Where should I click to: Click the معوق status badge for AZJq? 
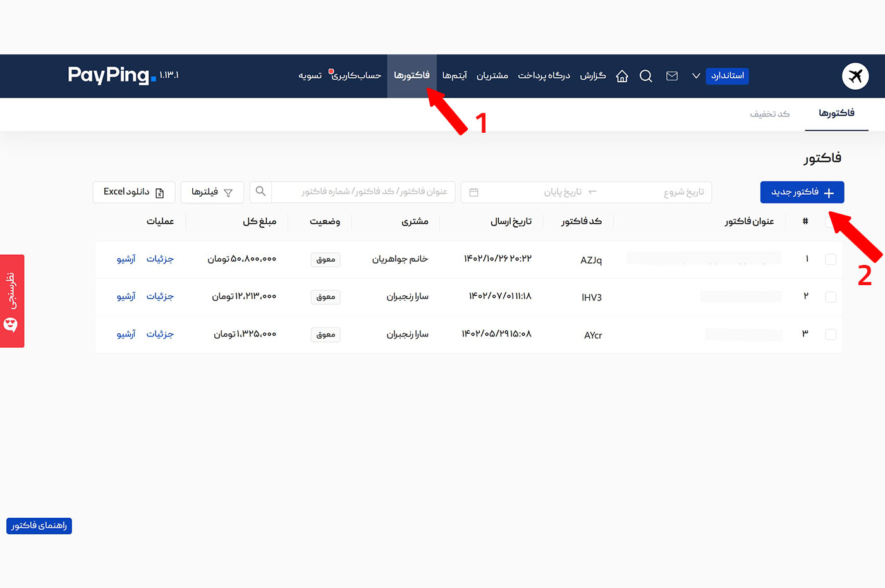326,260
